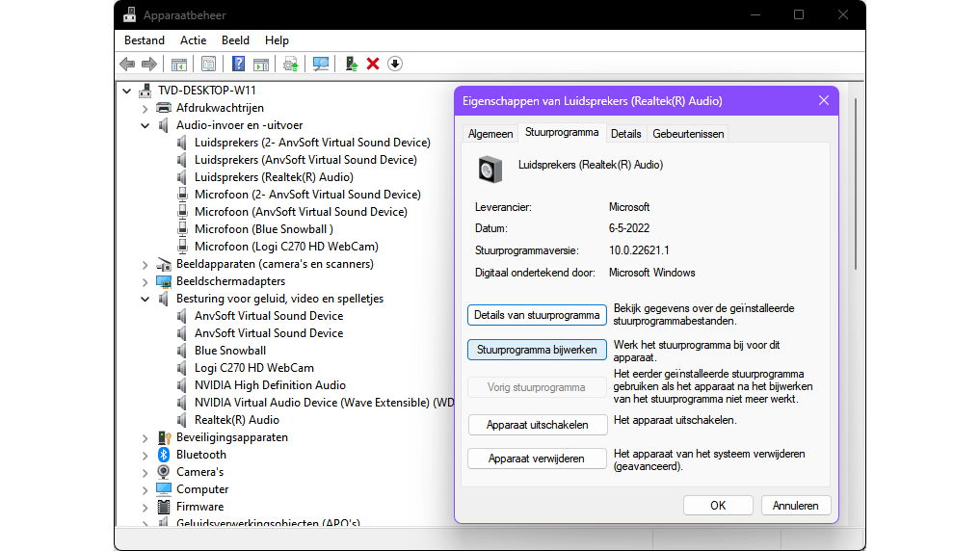
Task: Expand the Beveiligingsapparaten category
Action: tap(145, 438)
